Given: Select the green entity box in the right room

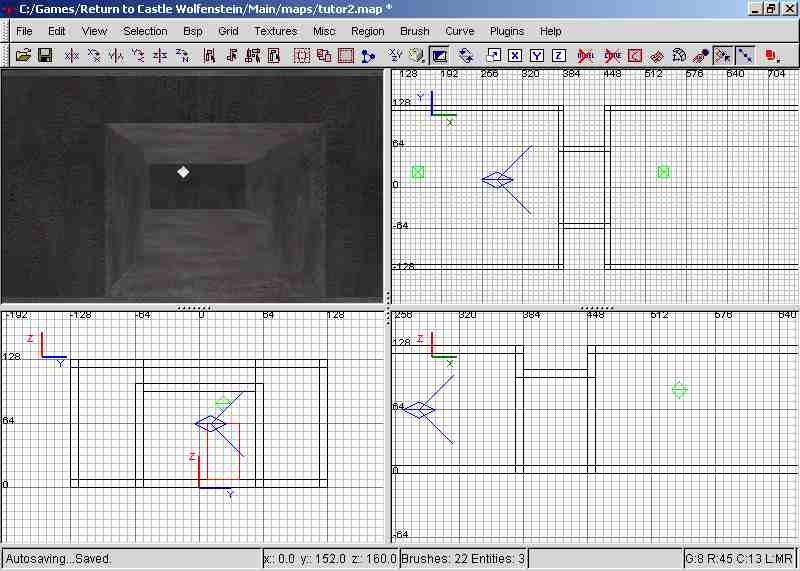Looking at the screenshot, I should click(663, 172).
